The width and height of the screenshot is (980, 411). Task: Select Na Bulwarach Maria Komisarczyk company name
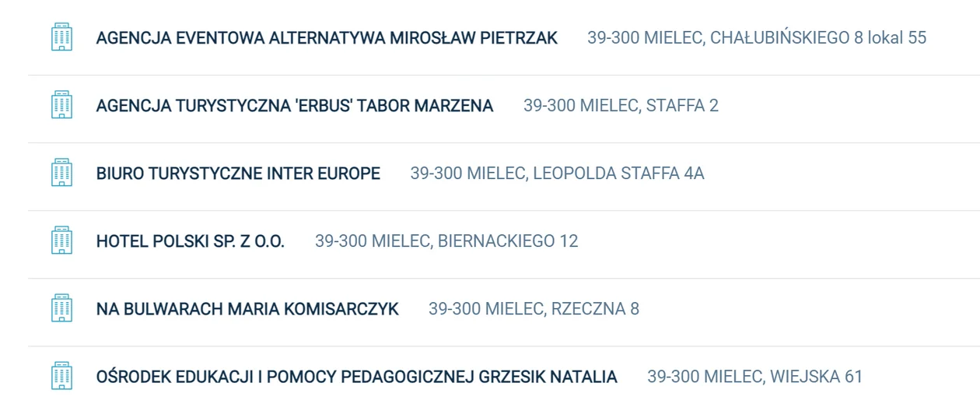(247, 308)
